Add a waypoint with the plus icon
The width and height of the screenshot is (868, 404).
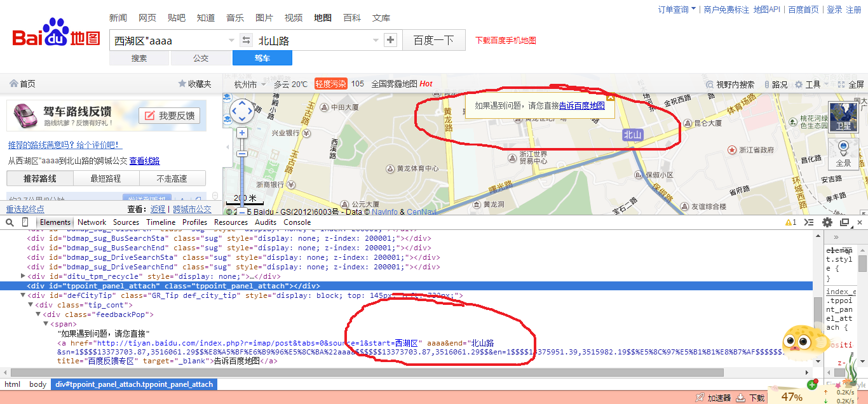click(391, 40)
